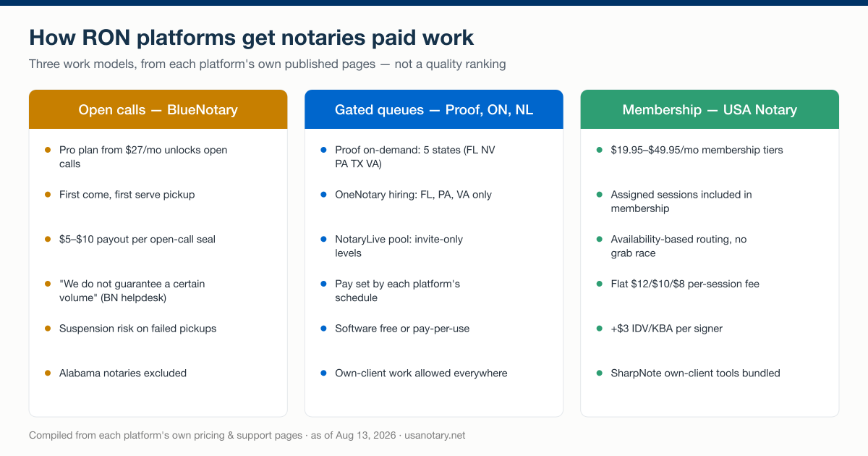
Task: Select the 'Gated queues — Proof, ON, NL' header
Action: coord(433,109)
